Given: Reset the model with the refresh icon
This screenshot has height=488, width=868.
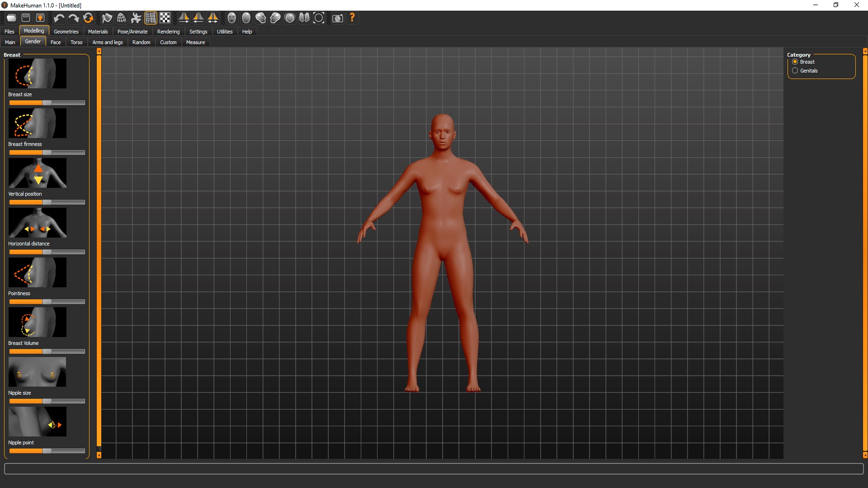Looking at the screenshot, I should (x=88, y=18).
